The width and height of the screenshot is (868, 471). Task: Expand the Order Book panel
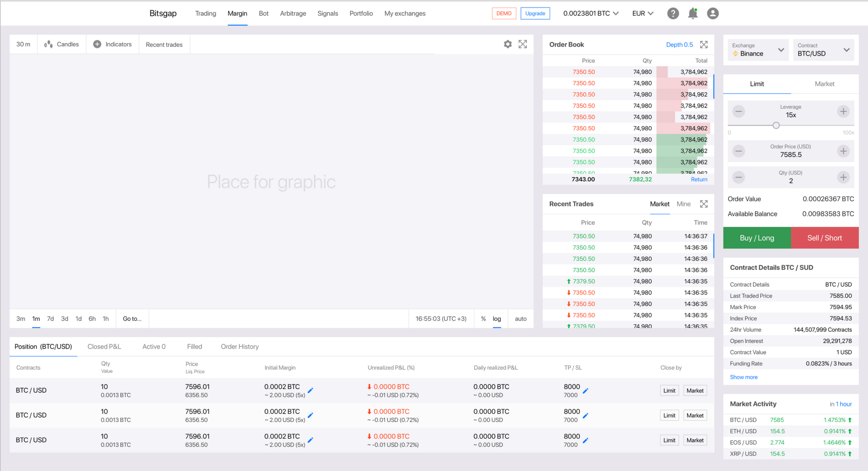(x=704, y=45)
